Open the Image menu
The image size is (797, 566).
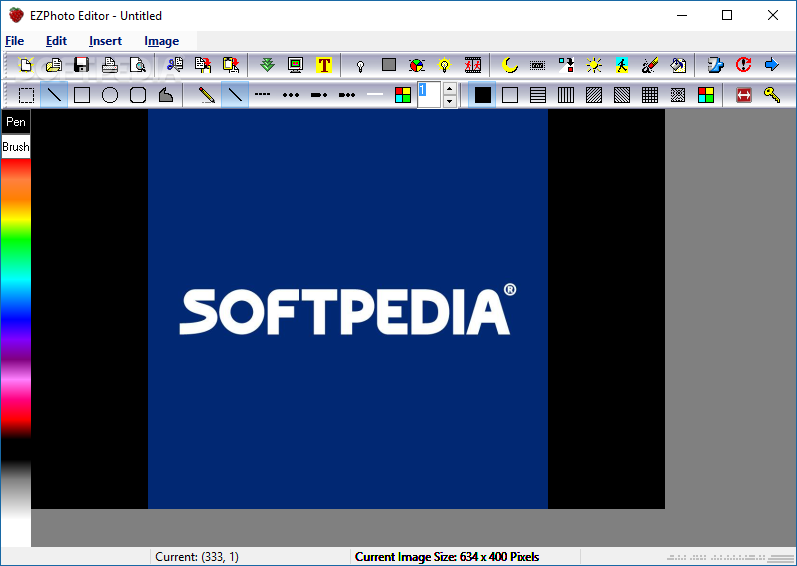[x=162, y=41]
